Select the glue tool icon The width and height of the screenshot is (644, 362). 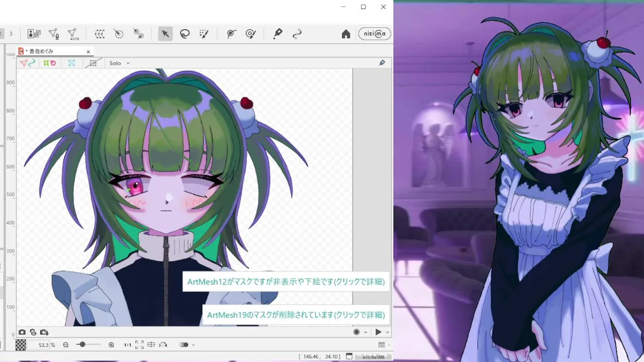coord(231,34)
